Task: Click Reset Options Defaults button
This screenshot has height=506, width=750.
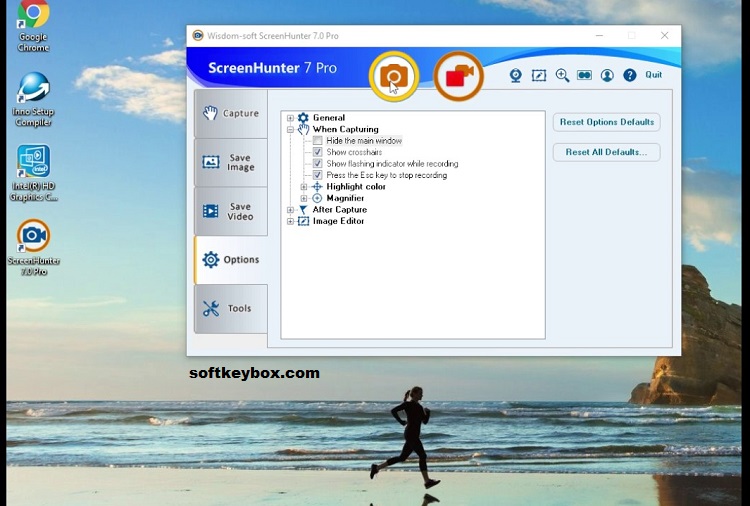Action: [x=607, y=122]
